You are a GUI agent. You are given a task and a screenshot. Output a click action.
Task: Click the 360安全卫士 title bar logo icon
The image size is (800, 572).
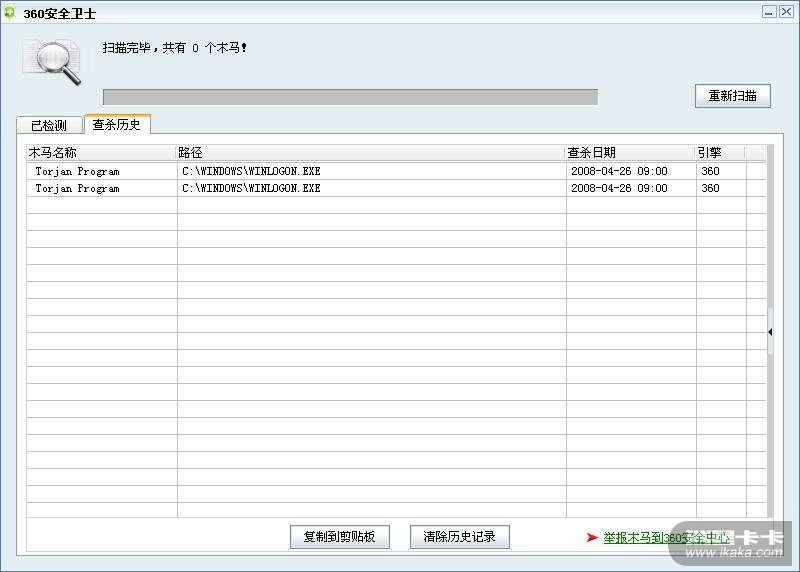click(9, 13)
